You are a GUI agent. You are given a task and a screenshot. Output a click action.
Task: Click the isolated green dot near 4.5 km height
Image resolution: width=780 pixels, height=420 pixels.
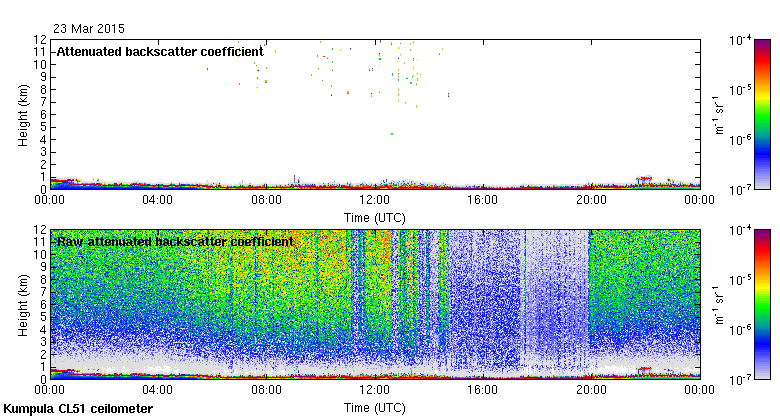(x=392, y=134)
